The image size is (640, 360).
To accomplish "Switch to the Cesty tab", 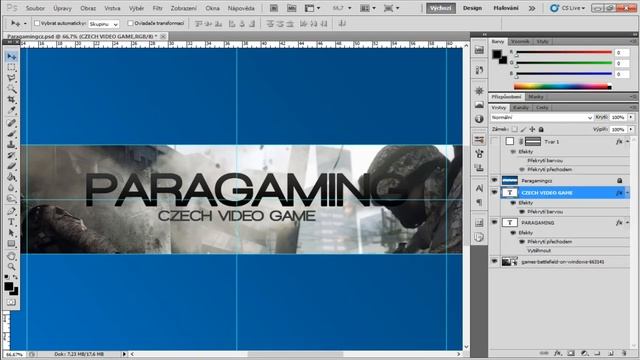I will 542,107.
